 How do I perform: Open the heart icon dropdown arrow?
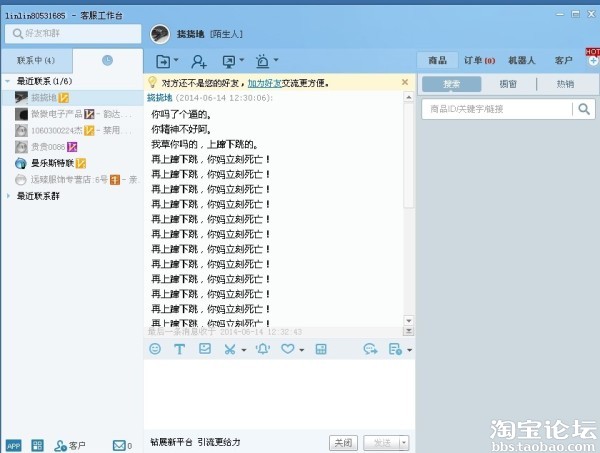point(302,350)
